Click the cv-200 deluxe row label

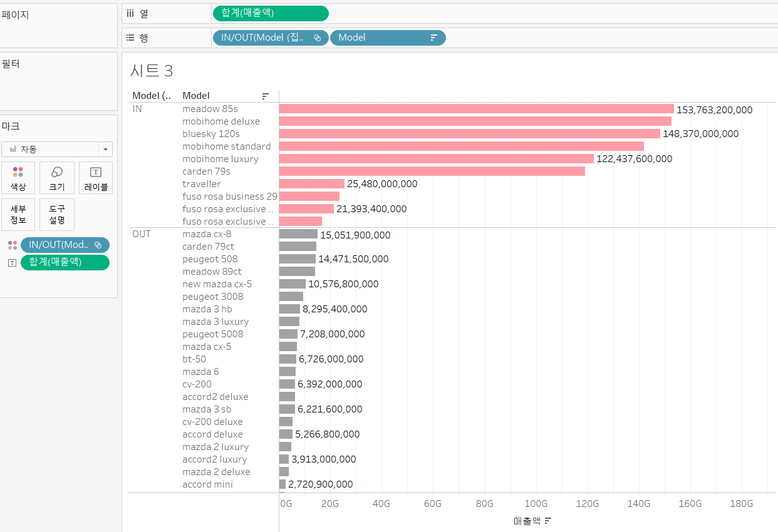coord(212,422)
